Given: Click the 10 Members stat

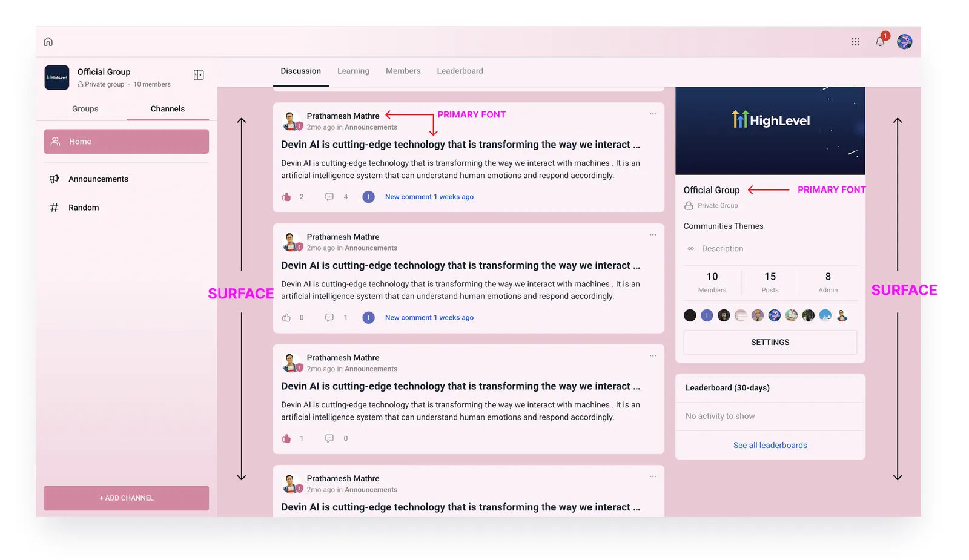Looking at the screenshot, I should tap(712, 282).
